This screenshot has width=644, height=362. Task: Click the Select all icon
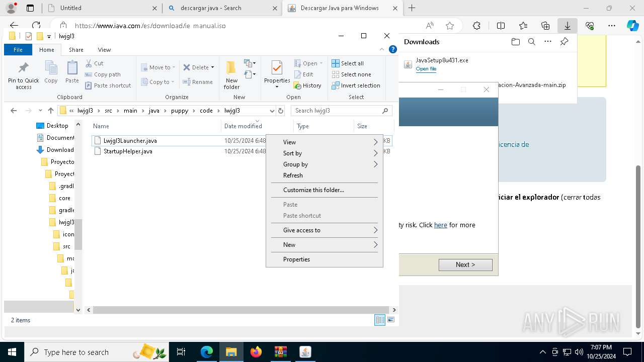click(x=336, y=63)
